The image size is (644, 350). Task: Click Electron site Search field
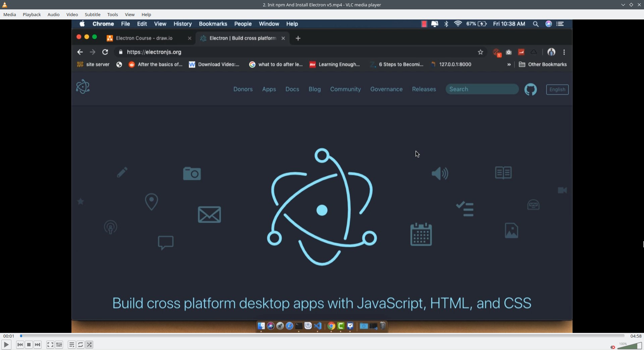(x=482, y=89)
